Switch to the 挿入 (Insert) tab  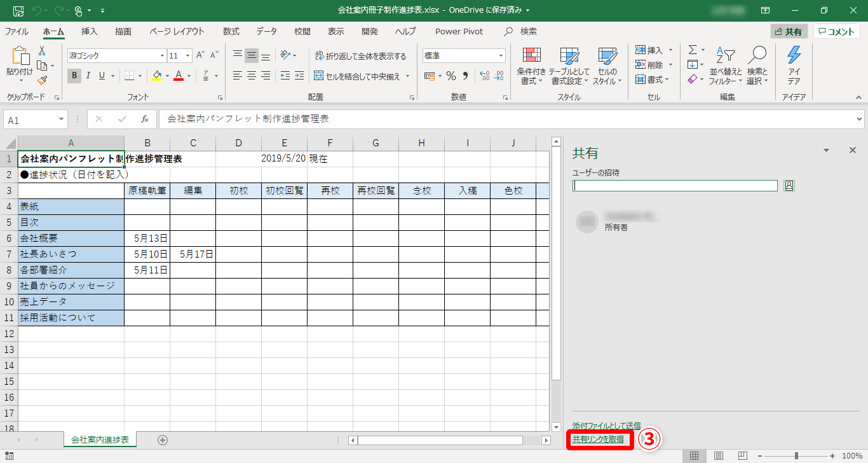click(x=90, y=31)
